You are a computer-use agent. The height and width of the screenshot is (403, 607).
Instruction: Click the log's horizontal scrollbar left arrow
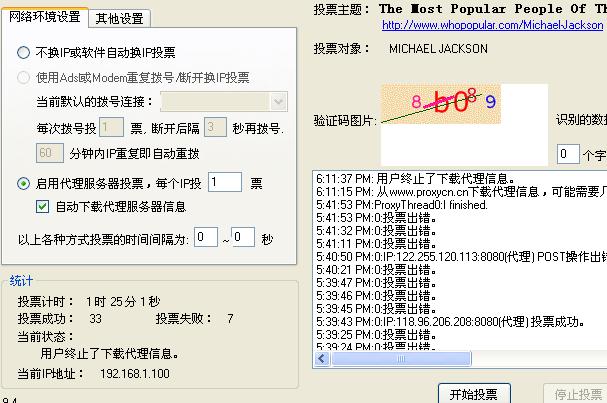(321, 358)
